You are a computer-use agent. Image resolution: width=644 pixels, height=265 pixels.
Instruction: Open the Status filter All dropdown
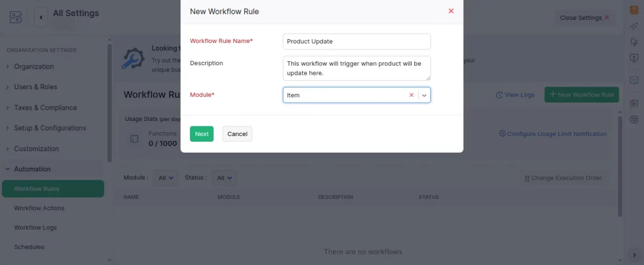coord(224,178)
